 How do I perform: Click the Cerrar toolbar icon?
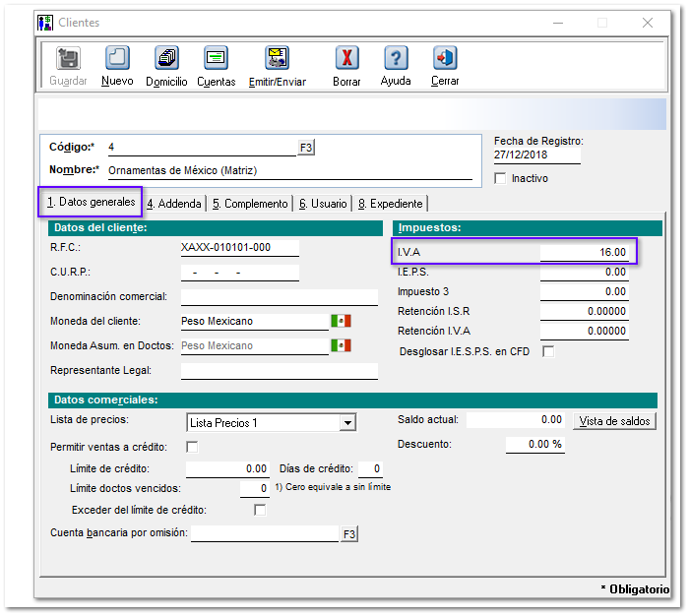445,59
